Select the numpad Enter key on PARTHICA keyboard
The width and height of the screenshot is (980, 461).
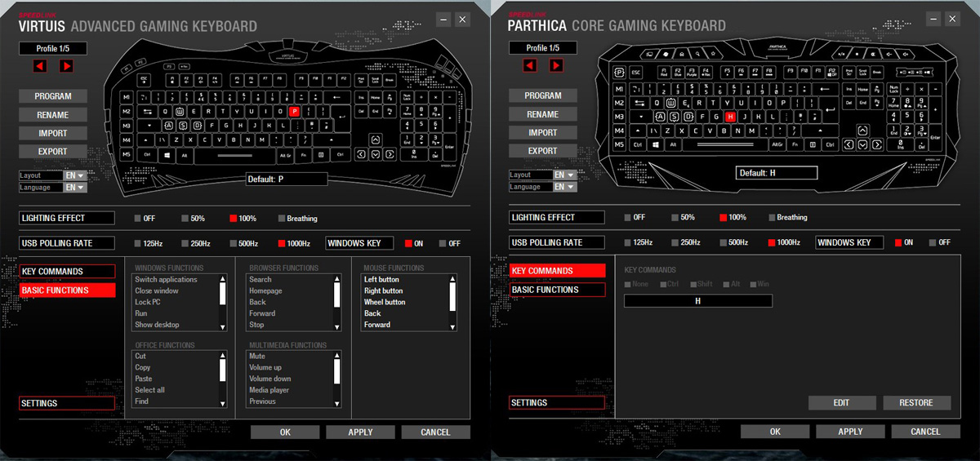[x=935, y=137]
